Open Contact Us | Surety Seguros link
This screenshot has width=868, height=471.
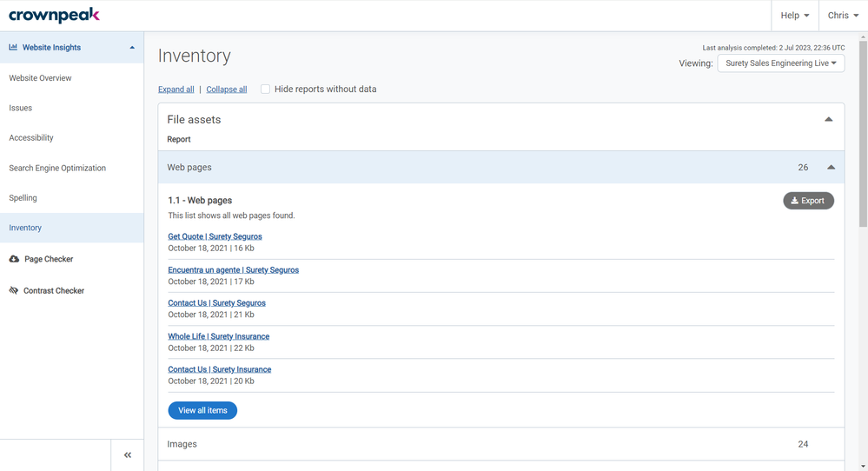216,302
